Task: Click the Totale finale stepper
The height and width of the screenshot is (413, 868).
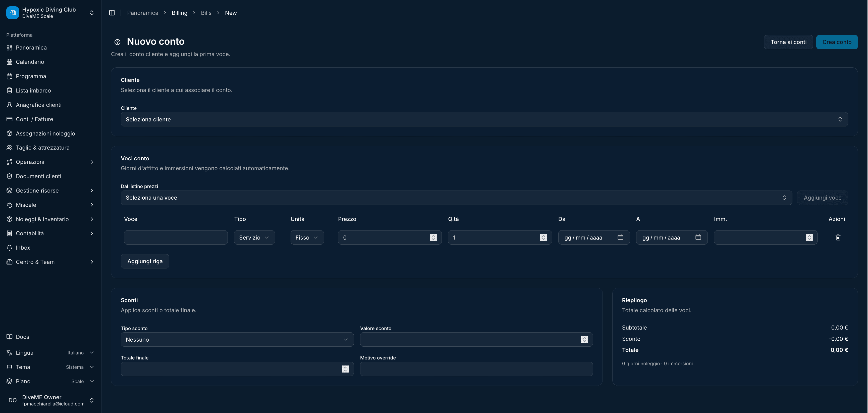Action: pyautogui.click(x=345, y=369)
